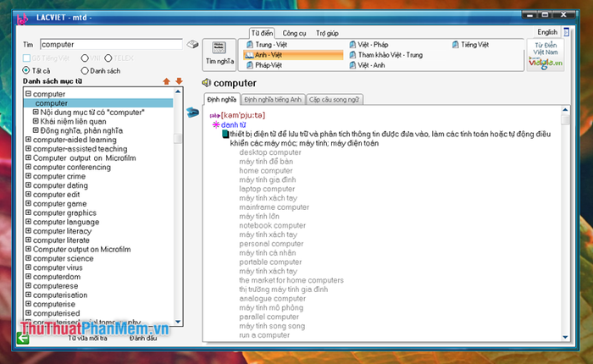Collapse the top-level computer tree node
This screenshot has height=364, width=593.
[28, 93]
